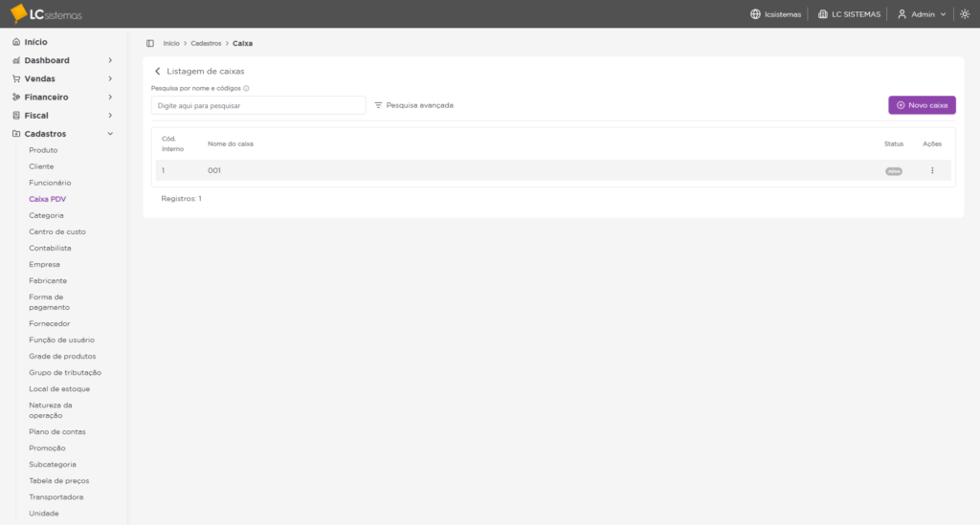Click the search field for caixas
980x525 pixels.
pyautogui.click(x=258, y=105)
